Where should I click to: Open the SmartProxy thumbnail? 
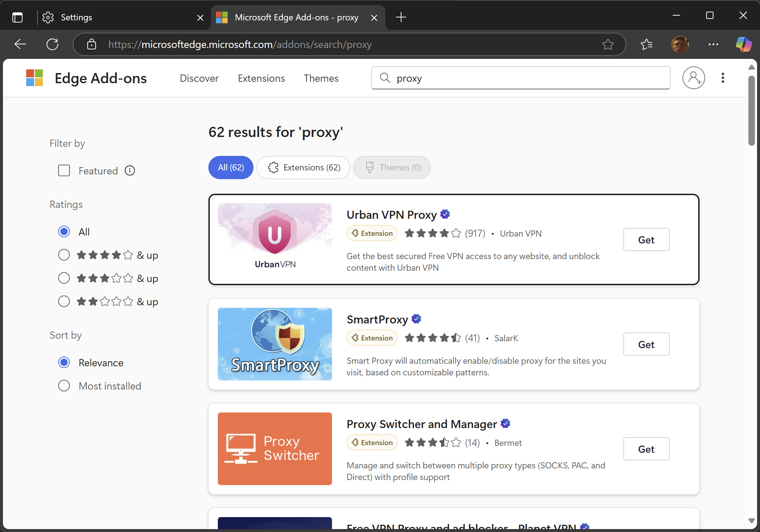pos(275,344)
